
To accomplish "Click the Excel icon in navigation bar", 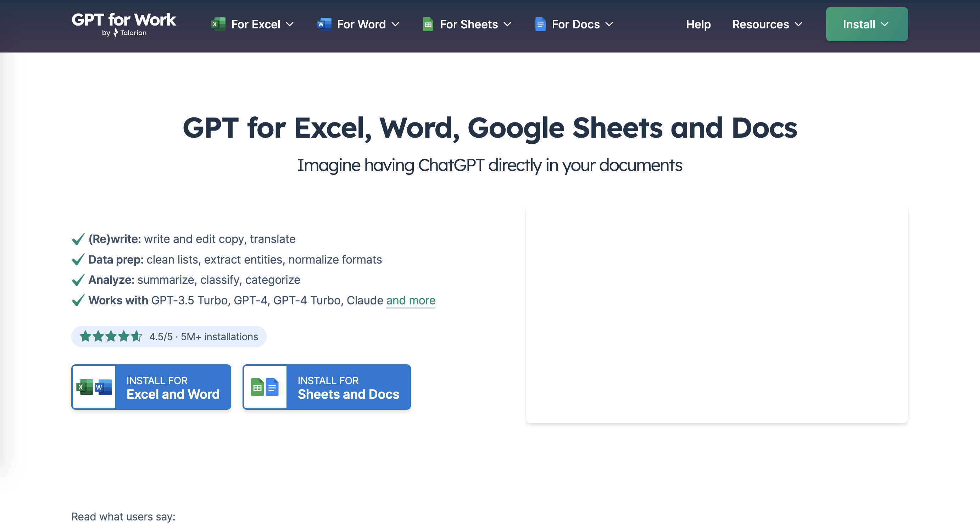I will (x=218, y=24).
